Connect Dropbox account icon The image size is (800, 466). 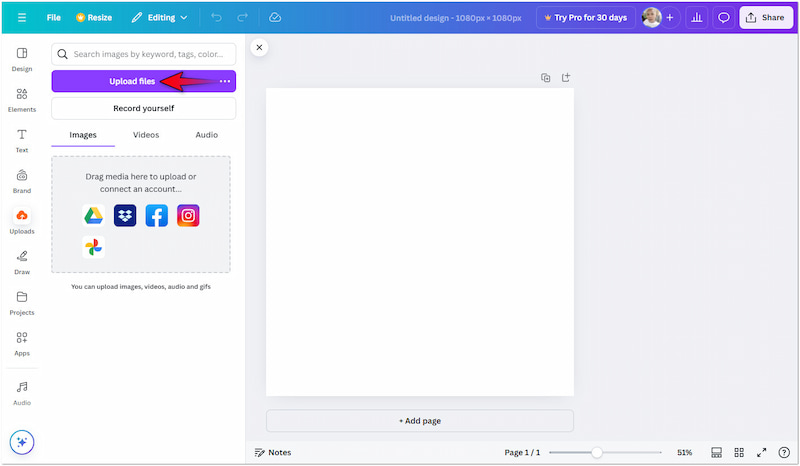coord(125,215)
